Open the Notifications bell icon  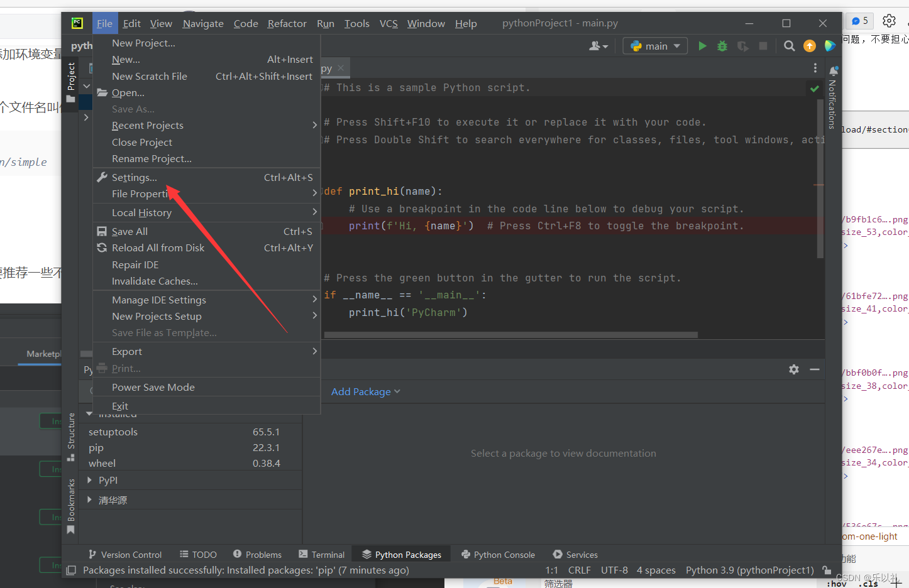pyautogui.click(x=834, y=71)
